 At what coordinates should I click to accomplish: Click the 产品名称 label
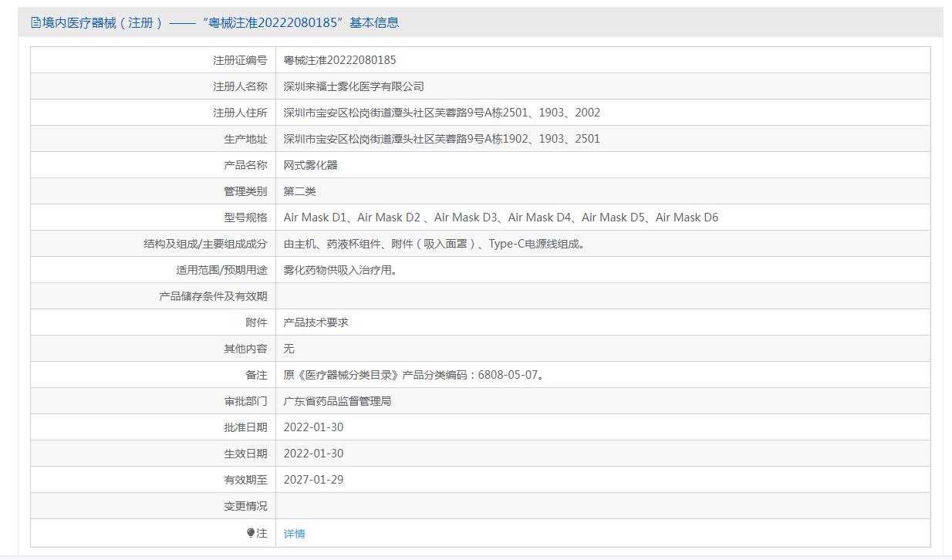pos(245,165)
